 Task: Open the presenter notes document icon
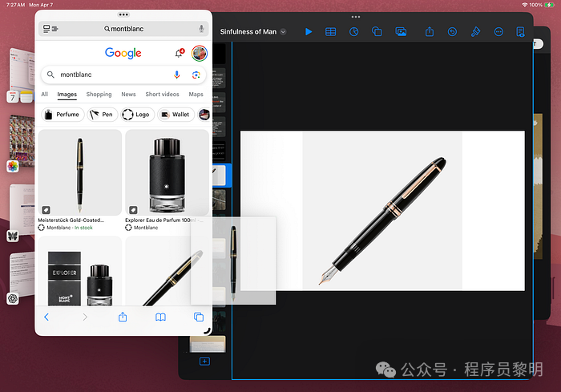tap(521, 32)
